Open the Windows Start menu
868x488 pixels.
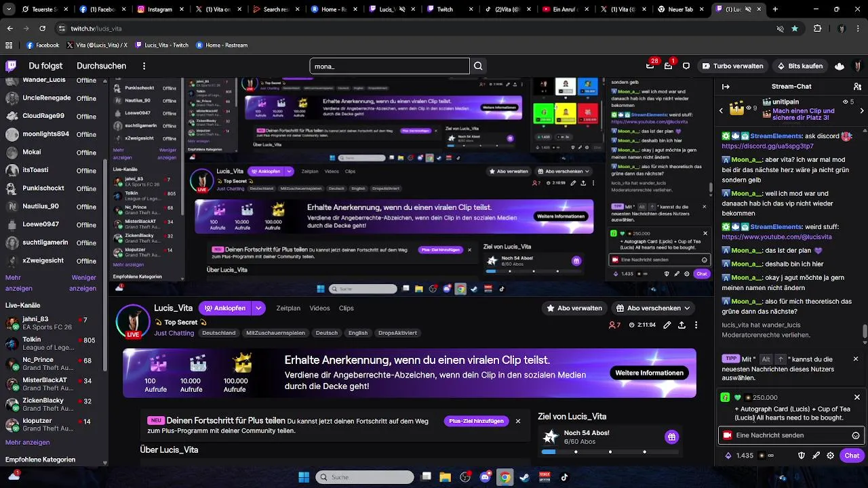point(304,477)
